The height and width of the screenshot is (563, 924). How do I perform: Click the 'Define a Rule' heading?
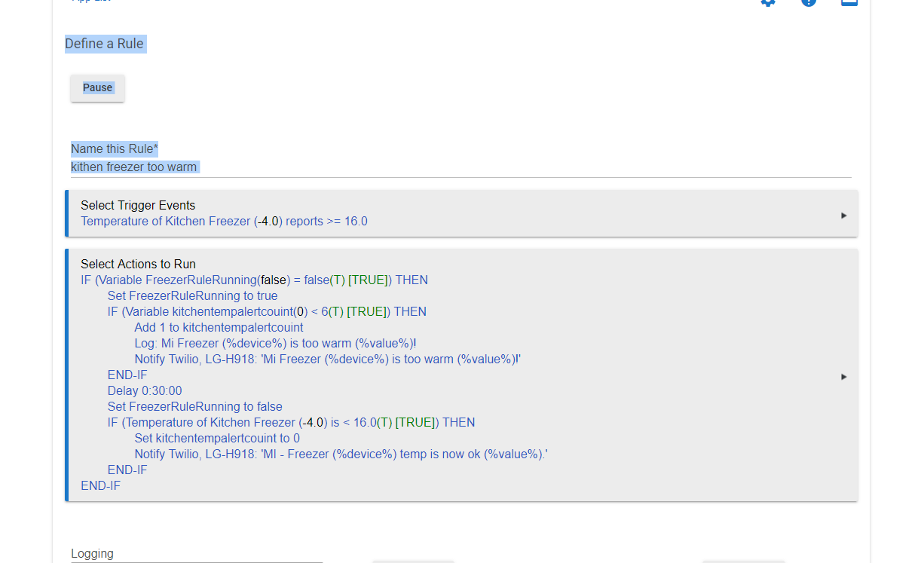click(x=104, y=44)
